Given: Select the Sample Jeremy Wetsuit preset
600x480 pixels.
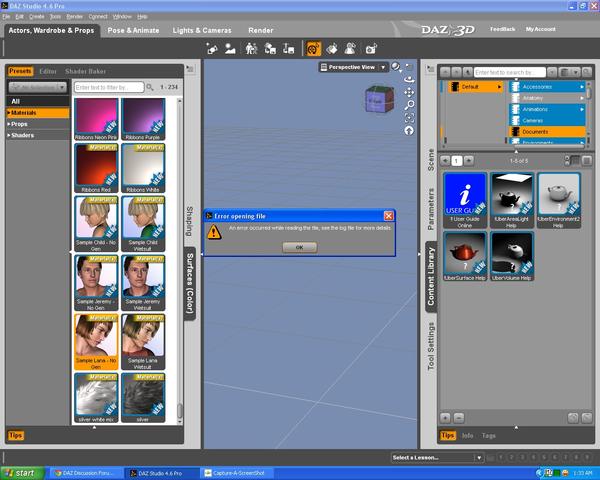Looking at the screenshot, I should click(x=143, y=283).
